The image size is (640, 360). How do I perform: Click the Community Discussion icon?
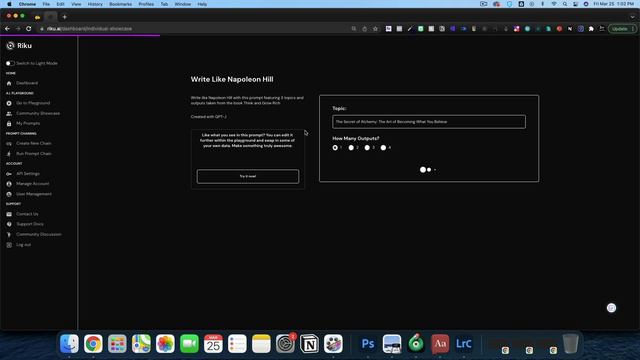pos(9,235)
